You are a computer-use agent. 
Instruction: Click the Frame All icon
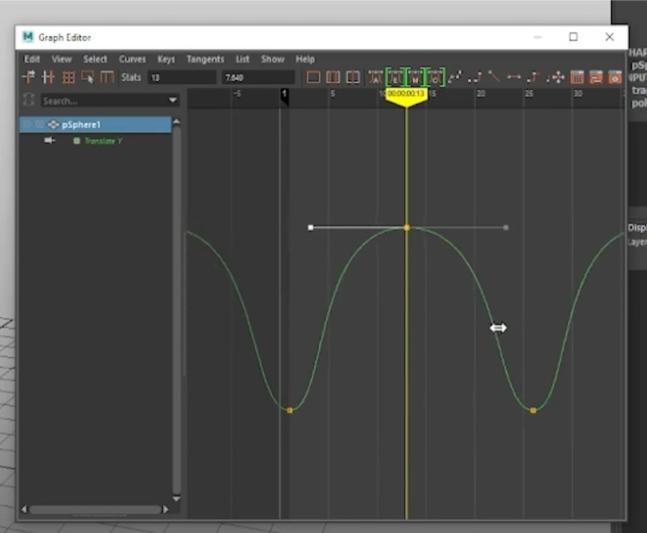pyautogui.click(x=313, y=77)
